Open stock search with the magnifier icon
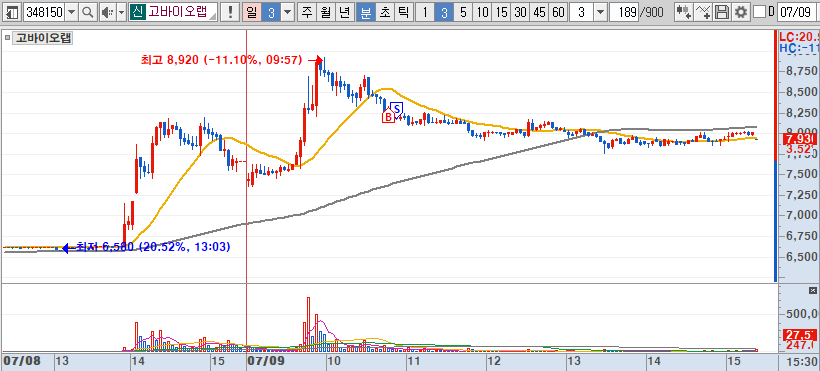The width and height of the screenshot is (820, 371). tap(88, 12)
